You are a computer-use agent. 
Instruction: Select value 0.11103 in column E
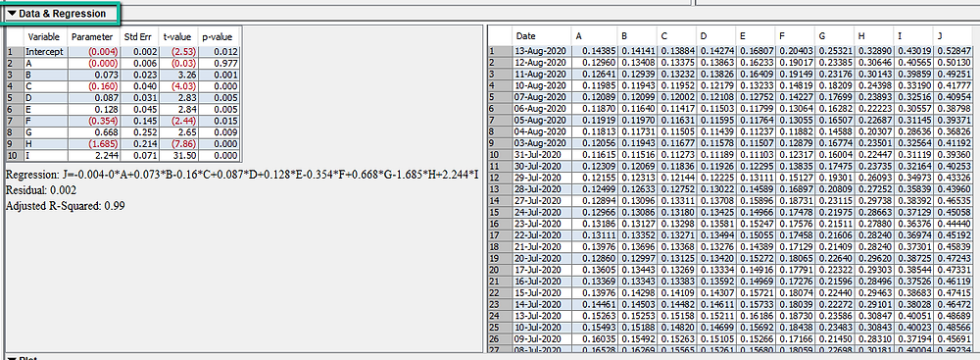tap(755, 155)
